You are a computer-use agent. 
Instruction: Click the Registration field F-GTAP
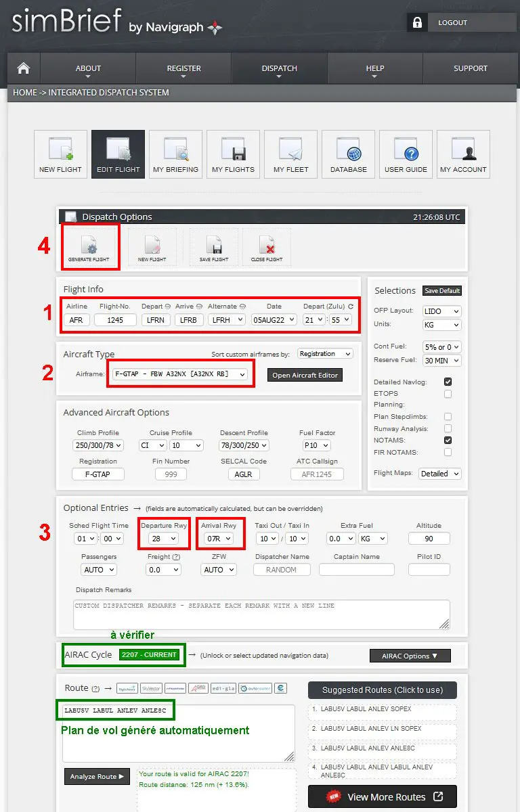pyautogui.click(x=97, y=474)
